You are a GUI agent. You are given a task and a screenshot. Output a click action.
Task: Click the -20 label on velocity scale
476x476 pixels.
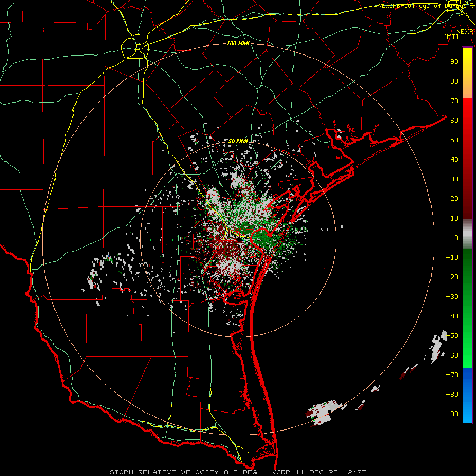click(x=452, y=277)
